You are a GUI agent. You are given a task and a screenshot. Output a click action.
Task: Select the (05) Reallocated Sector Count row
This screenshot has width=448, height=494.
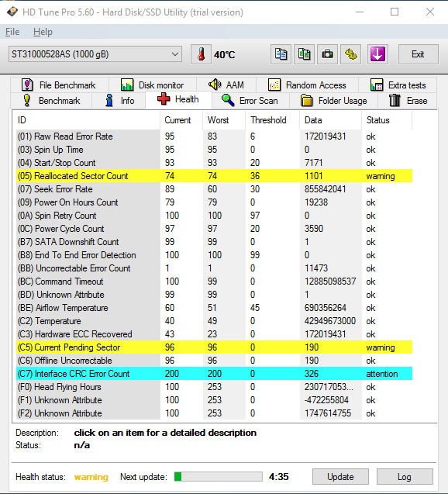pos(214,176)
